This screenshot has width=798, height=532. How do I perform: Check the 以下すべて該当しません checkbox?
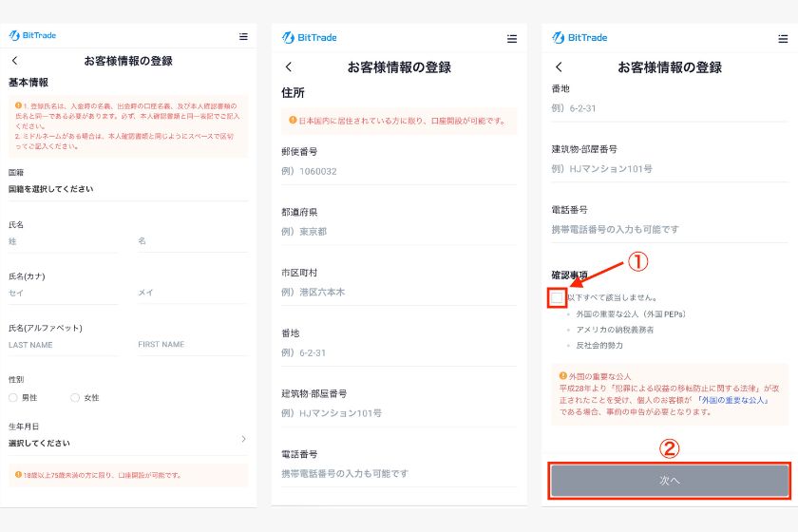[557, 297]
